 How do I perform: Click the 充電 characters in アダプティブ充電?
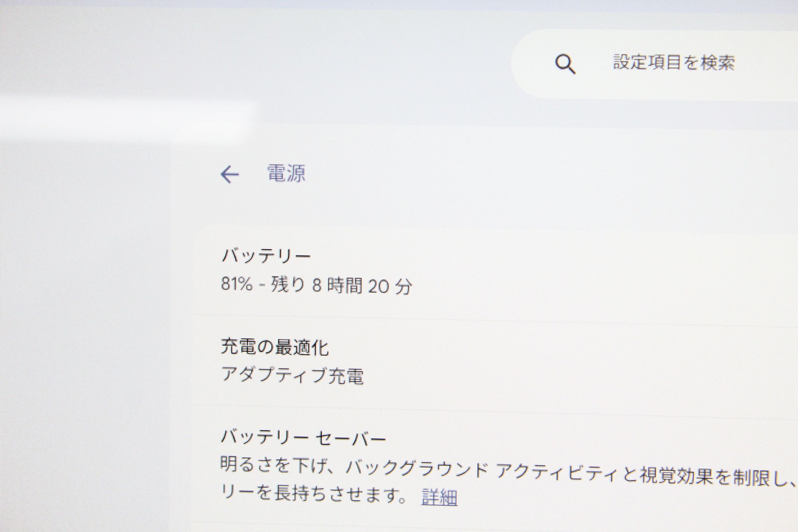[346, 376]
